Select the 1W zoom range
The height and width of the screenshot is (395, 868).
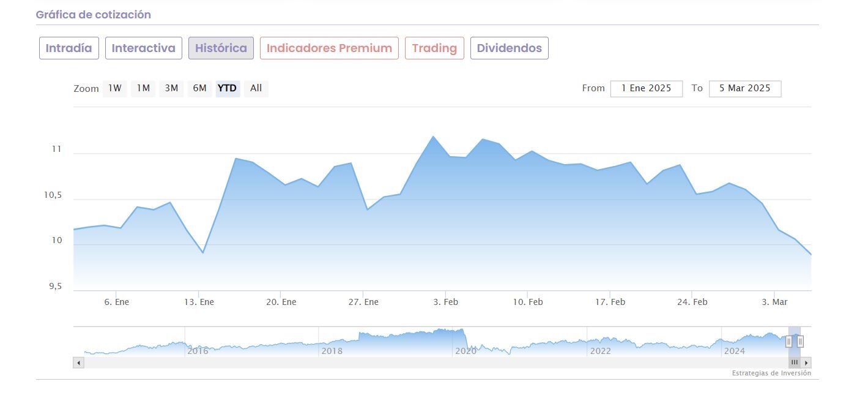(115, 88)
